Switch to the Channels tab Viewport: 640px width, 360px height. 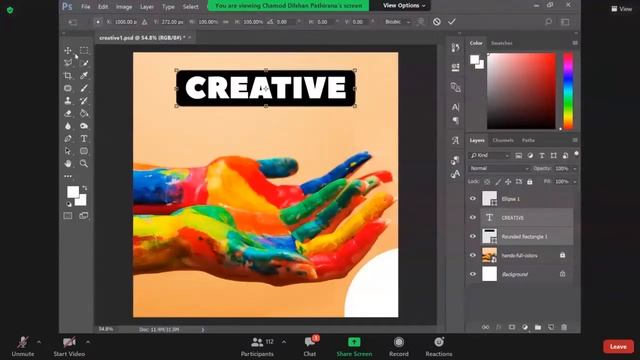point(503,140)
